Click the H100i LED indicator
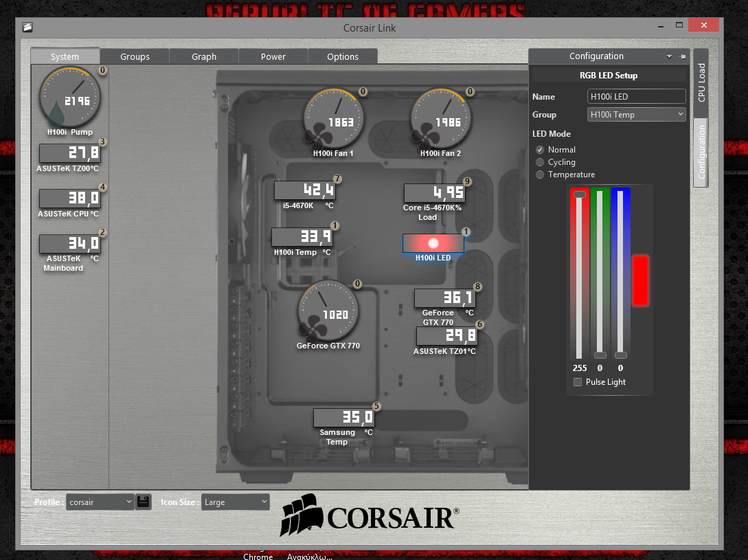The image size is (748, 560). click(x=433, y=243)
